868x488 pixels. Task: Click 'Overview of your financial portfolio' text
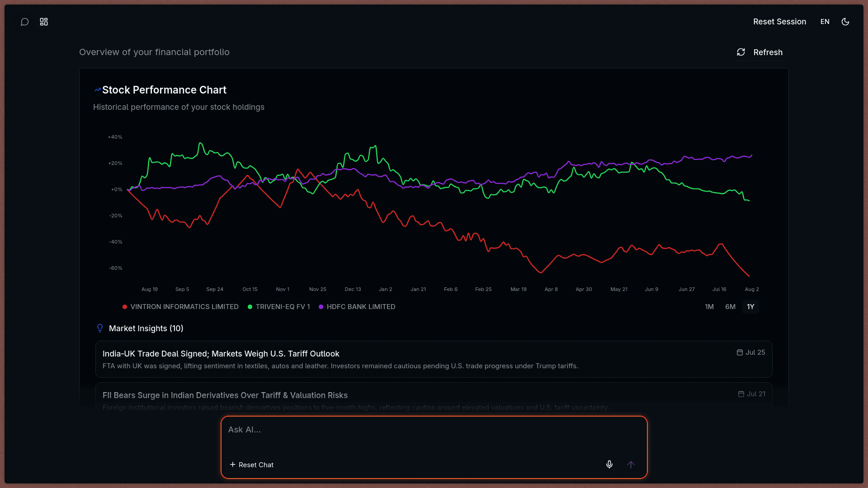pyautogui.click(x=154, y=52)
